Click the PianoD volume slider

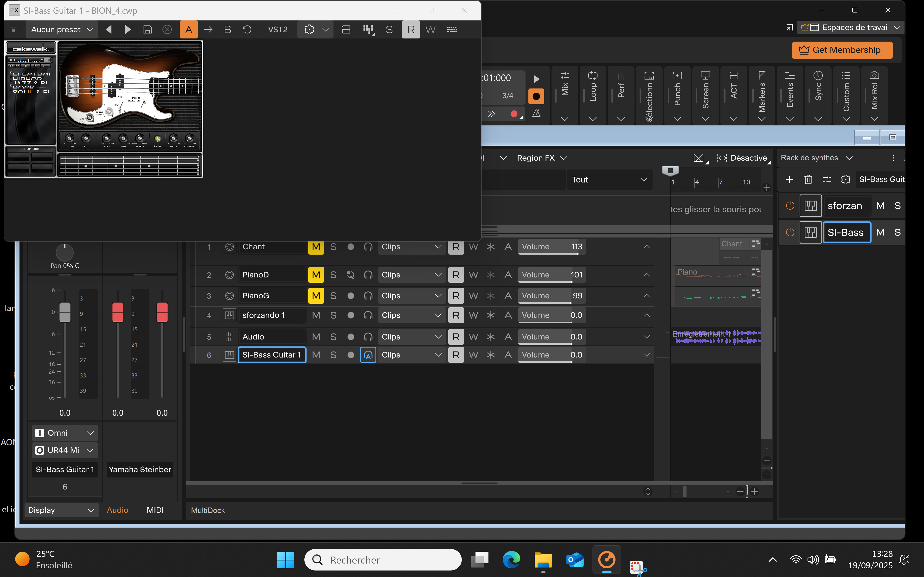pos(552,275)
